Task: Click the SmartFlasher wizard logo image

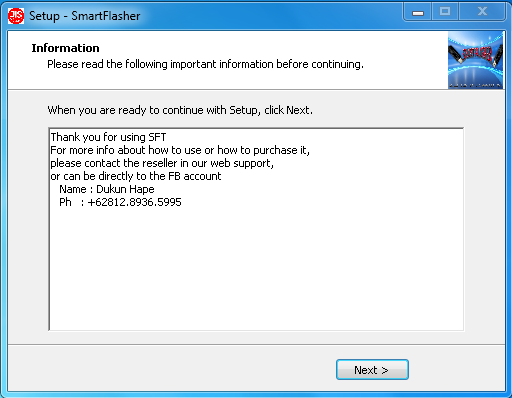Action: [x=475, y=60]
